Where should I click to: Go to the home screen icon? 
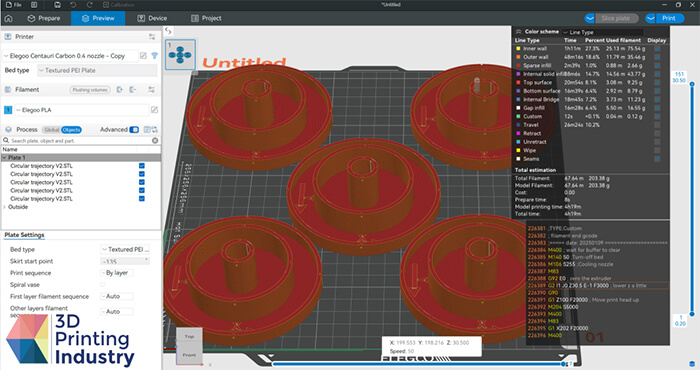8,18
